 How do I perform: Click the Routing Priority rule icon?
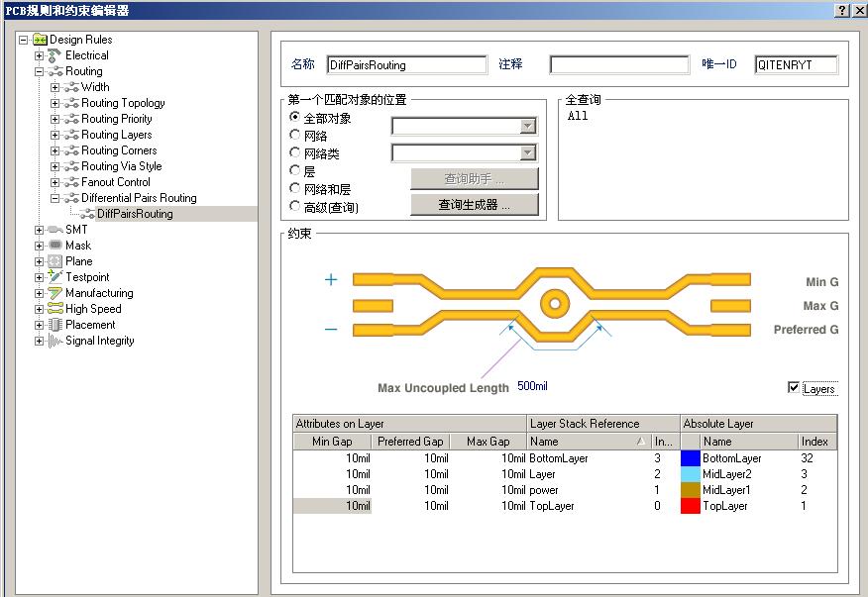pos(71,119)
